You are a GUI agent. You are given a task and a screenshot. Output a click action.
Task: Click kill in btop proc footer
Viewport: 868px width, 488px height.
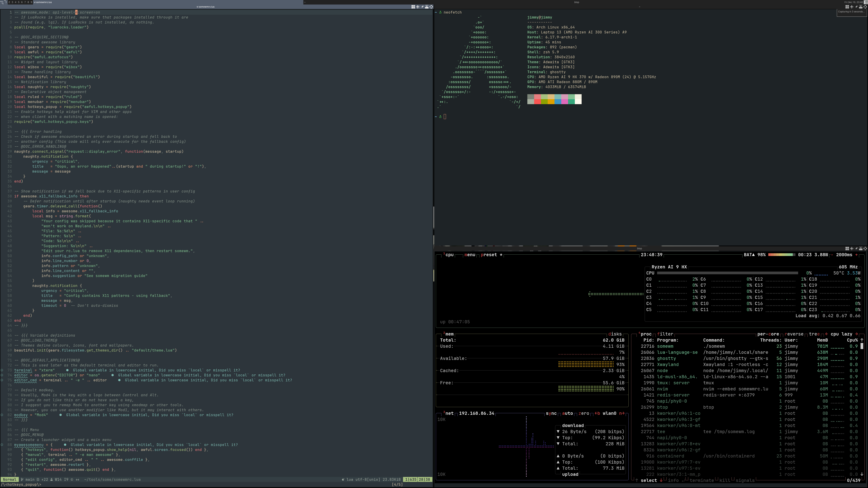(x=725, y=481)
